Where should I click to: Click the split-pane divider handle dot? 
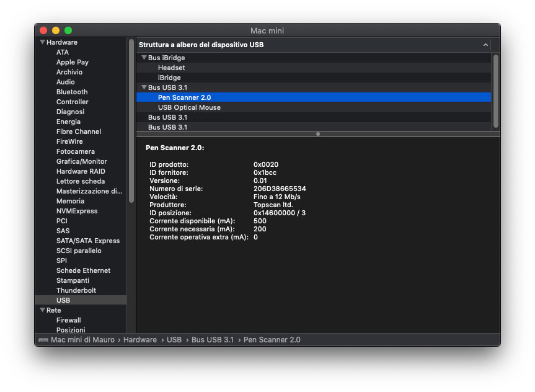[318, 134]
